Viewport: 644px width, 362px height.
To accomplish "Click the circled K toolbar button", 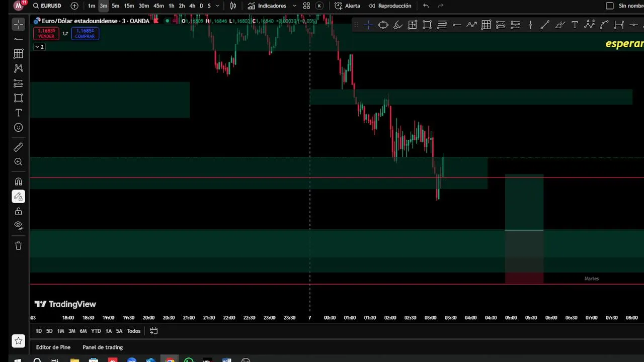I will point(319,6).
